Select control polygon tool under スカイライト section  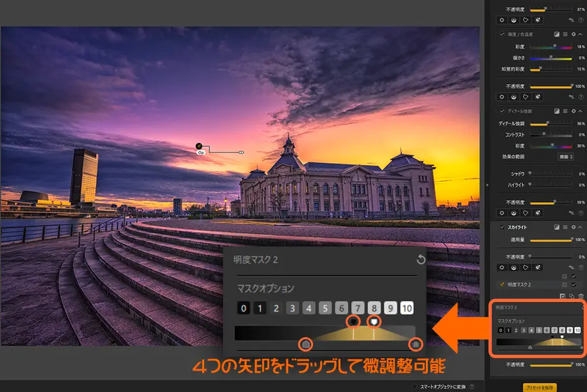pos(526,267)
